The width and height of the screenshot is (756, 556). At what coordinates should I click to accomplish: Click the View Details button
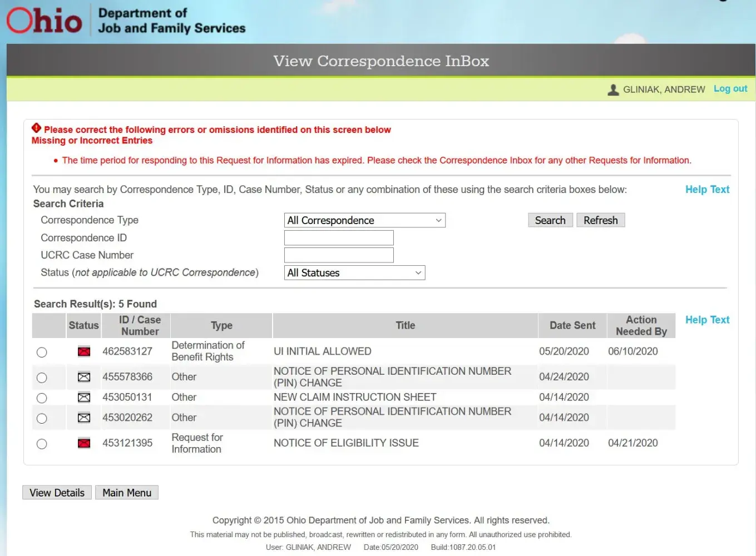click(57, 493)
